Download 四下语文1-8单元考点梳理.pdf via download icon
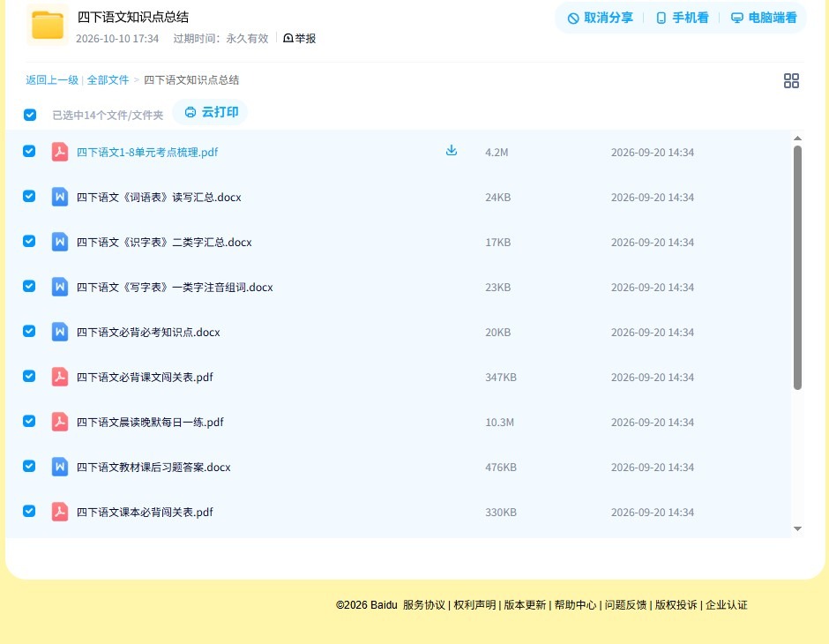Screen dimensions: 829x644 tap(451, 151)
